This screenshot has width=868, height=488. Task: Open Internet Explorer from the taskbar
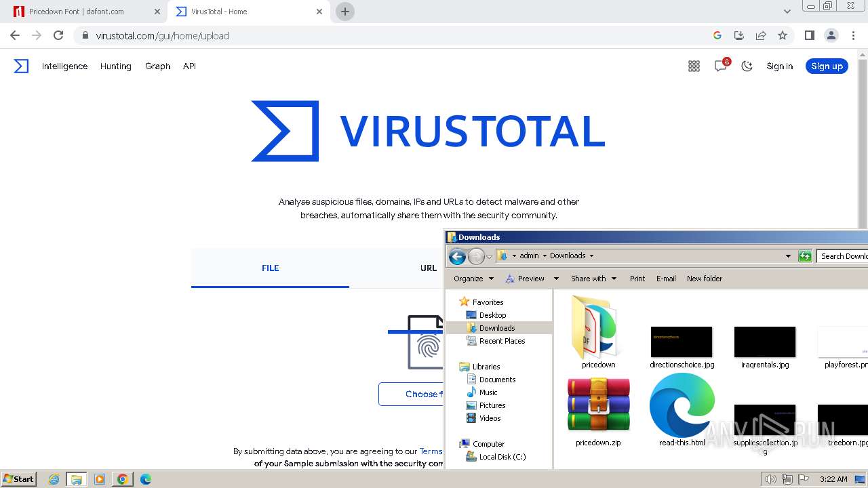point(54,479)
